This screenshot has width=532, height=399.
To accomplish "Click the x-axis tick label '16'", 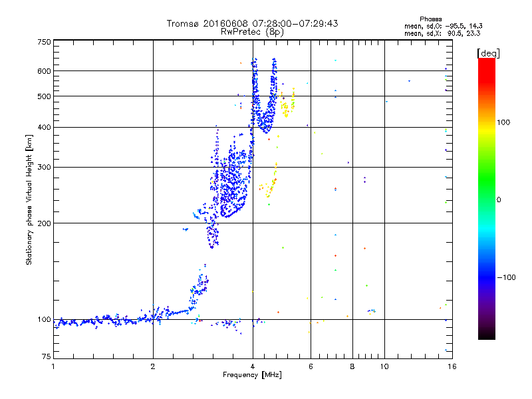I will 452,366.
